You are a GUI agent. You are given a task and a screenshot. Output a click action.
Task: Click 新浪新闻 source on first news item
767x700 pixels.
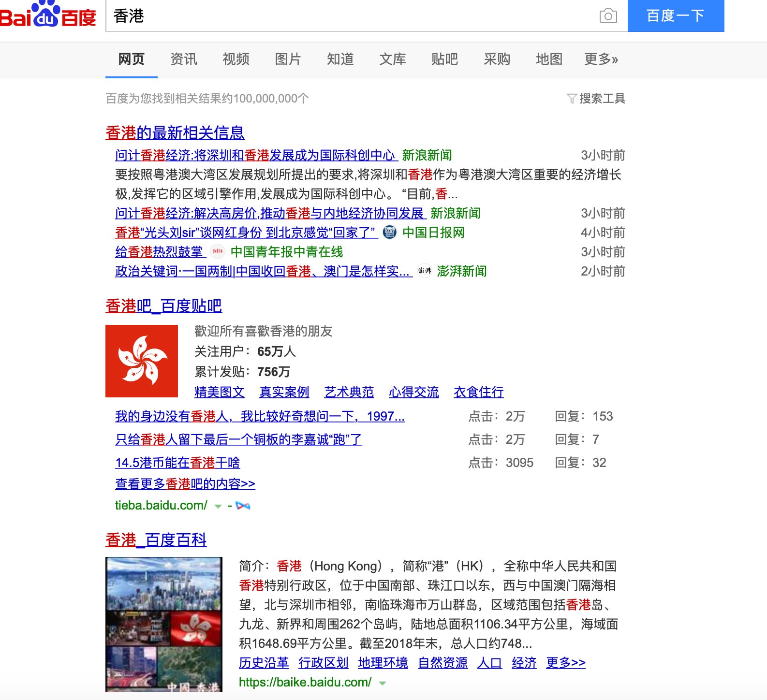(x=427, y=155)
